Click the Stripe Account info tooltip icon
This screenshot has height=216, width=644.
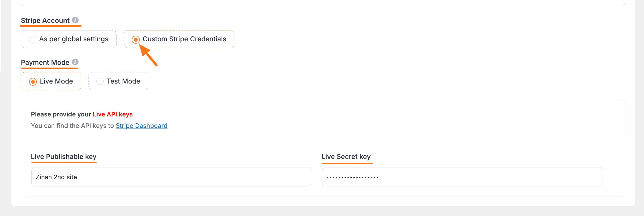tap(76, 21)
